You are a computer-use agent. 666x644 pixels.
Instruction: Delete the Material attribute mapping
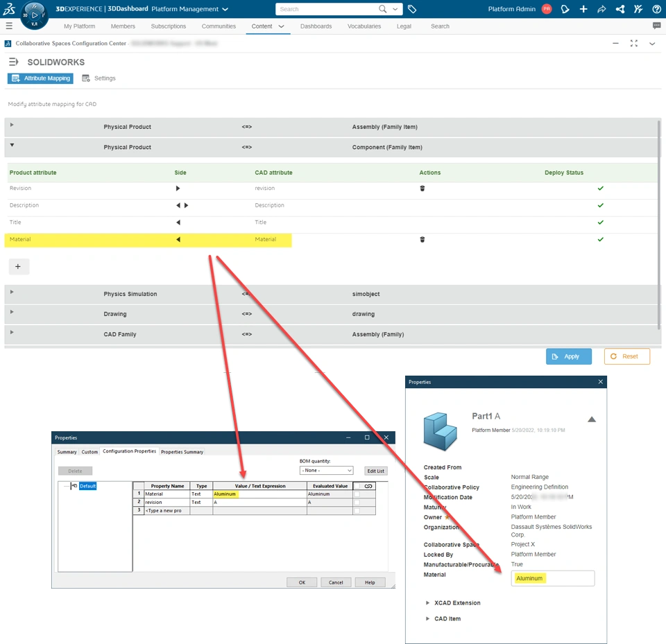[x=422, y=239]
